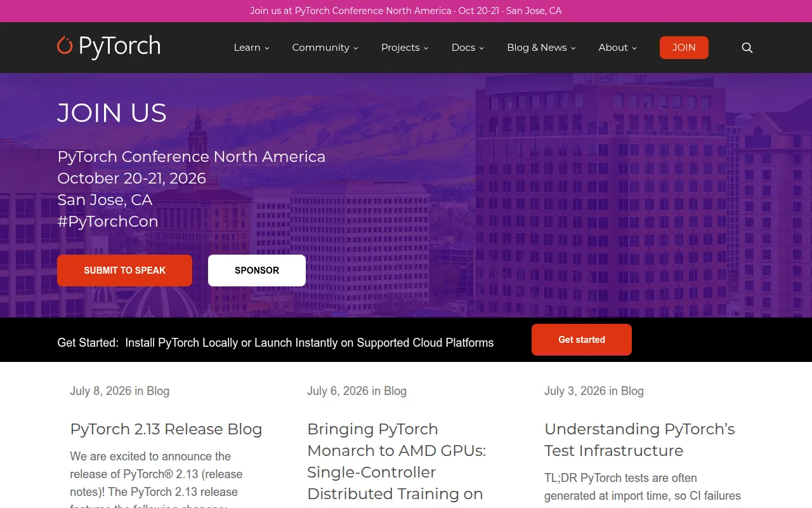Expand the Projects menu chevron

pyautogui.click(x=426, y=48)
